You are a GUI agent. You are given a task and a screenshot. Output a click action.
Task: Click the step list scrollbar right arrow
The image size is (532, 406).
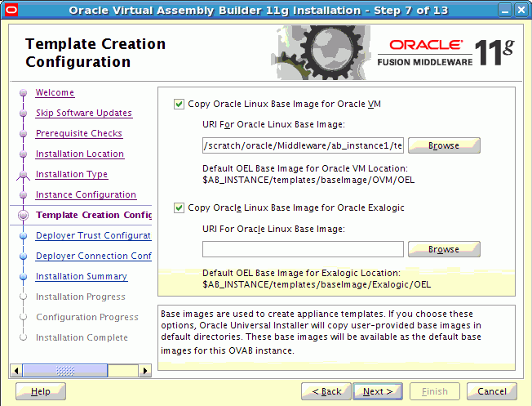[x=145, y=370]
